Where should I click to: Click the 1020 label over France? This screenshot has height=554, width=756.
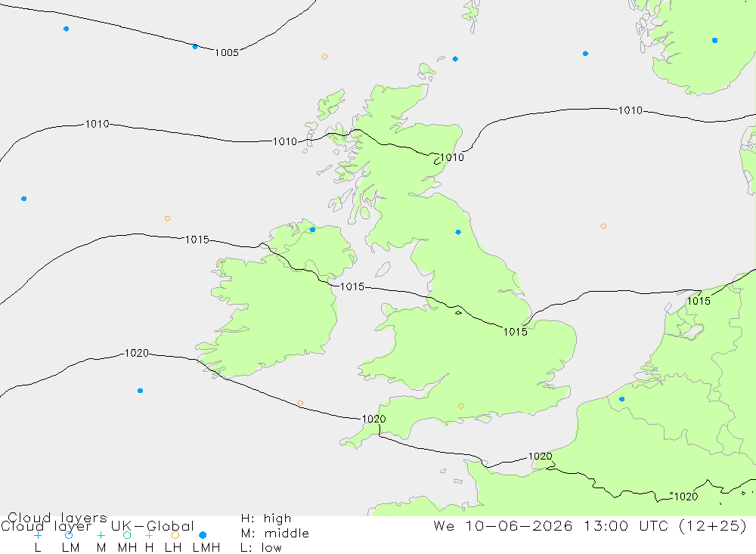click(686, 497)
